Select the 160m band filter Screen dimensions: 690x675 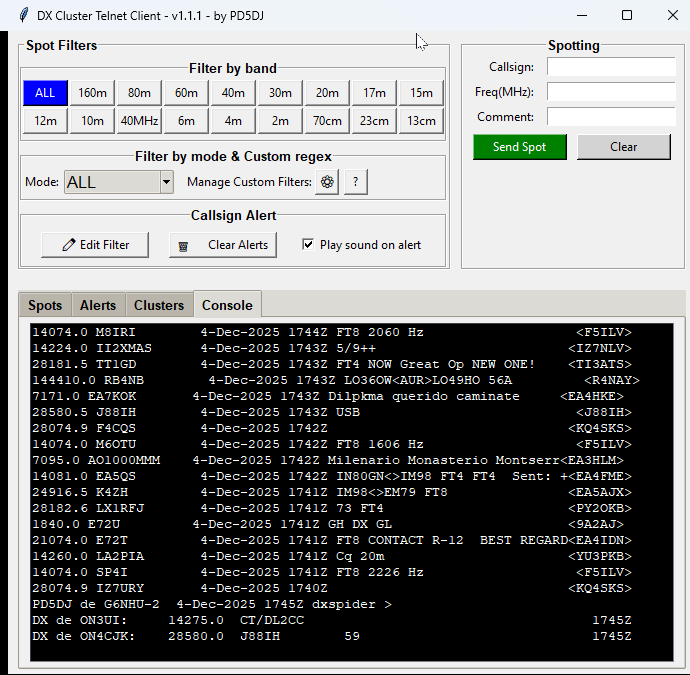point(92,93)
